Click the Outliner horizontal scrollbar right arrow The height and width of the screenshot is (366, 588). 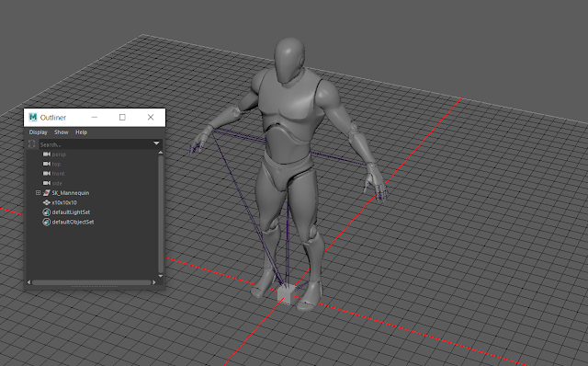pyautogui.click(x=153, y=282)
